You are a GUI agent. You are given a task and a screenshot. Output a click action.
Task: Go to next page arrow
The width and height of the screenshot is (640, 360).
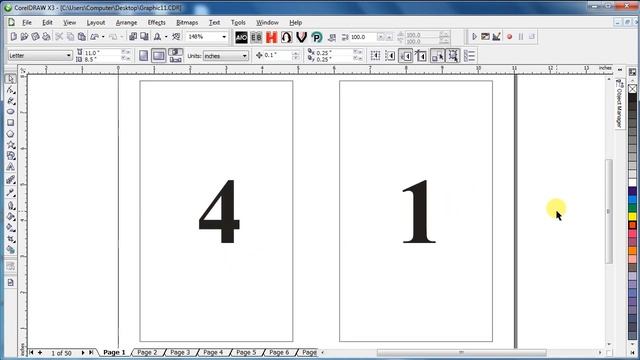[83, 352]
